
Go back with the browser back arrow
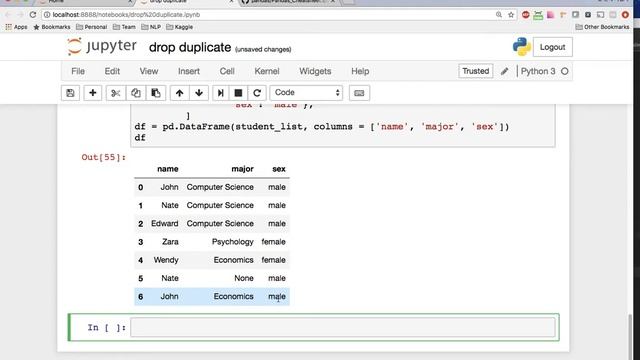(8, 15)
